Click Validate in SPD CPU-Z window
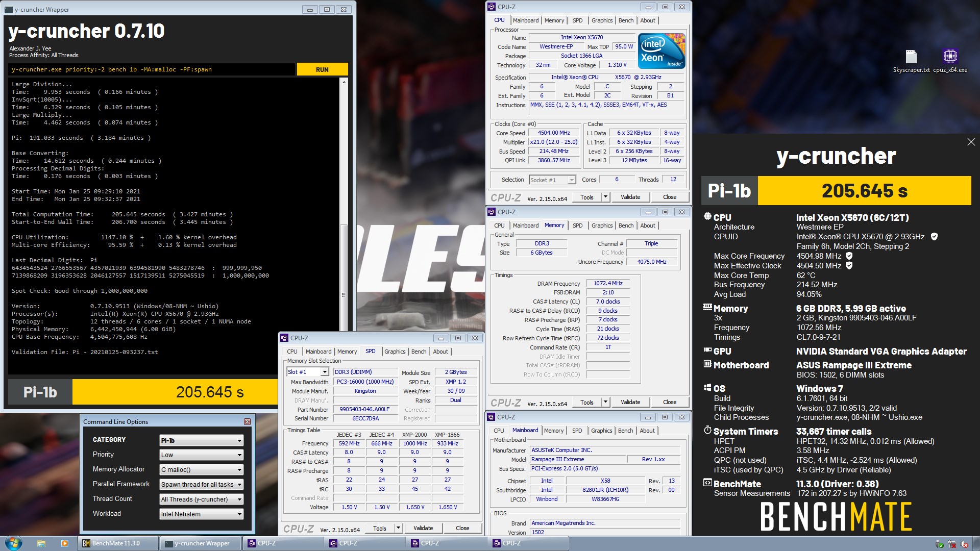Screen dimensions: 980x551 423,528
